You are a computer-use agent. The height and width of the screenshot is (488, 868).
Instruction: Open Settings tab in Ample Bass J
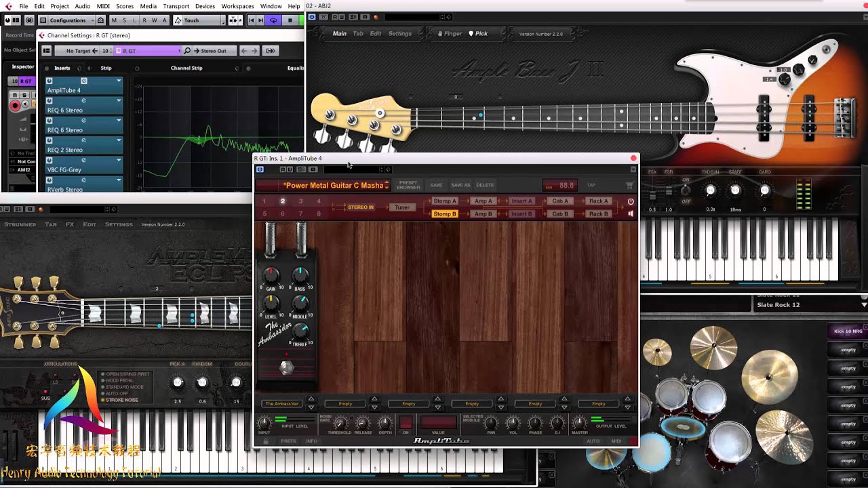click(400, 34)
